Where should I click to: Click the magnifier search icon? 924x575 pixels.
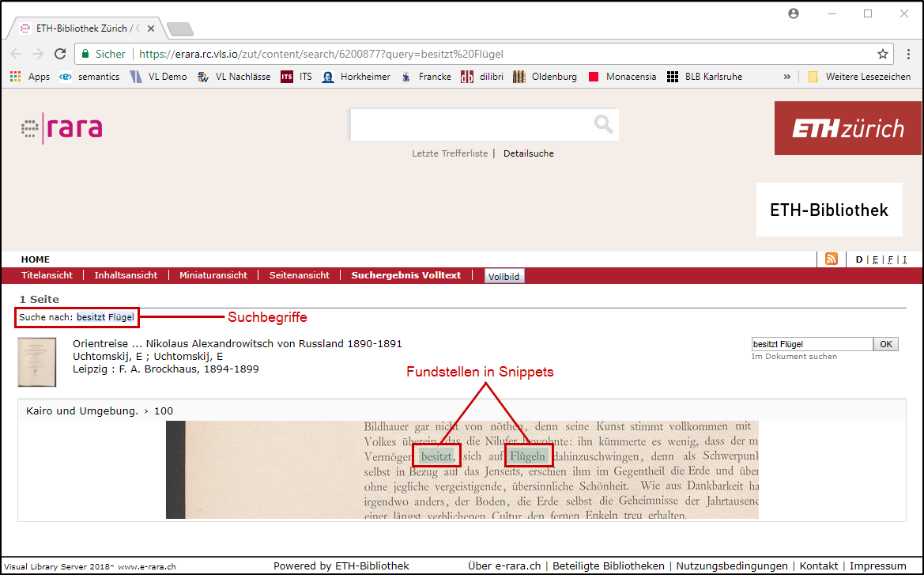(x=603, y=124)
